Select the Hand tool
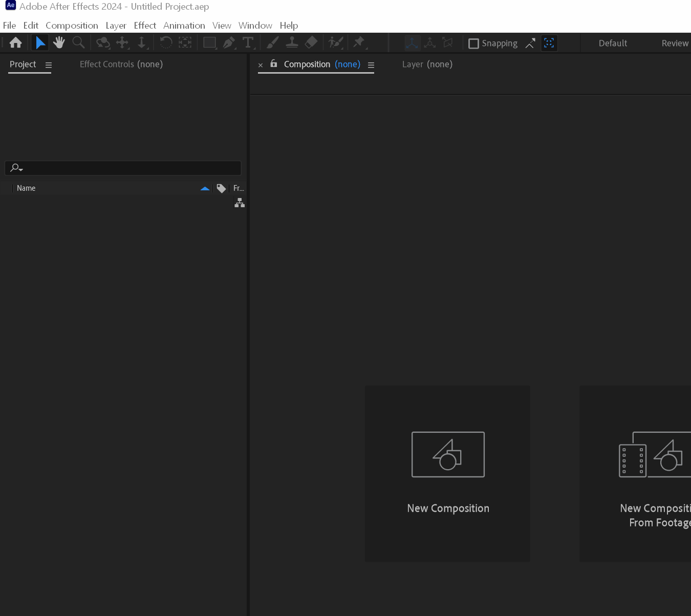 pos(59,43)
